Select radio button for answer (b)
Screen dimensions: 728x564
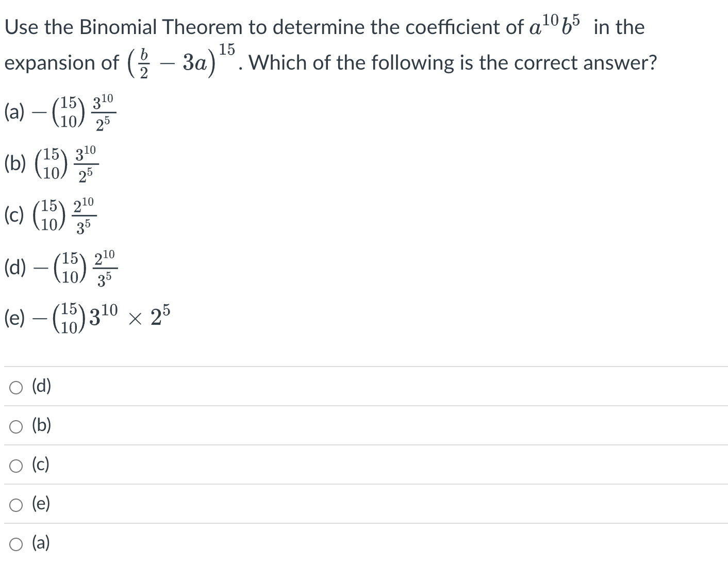pyautogui.click(x=15, y=425)
